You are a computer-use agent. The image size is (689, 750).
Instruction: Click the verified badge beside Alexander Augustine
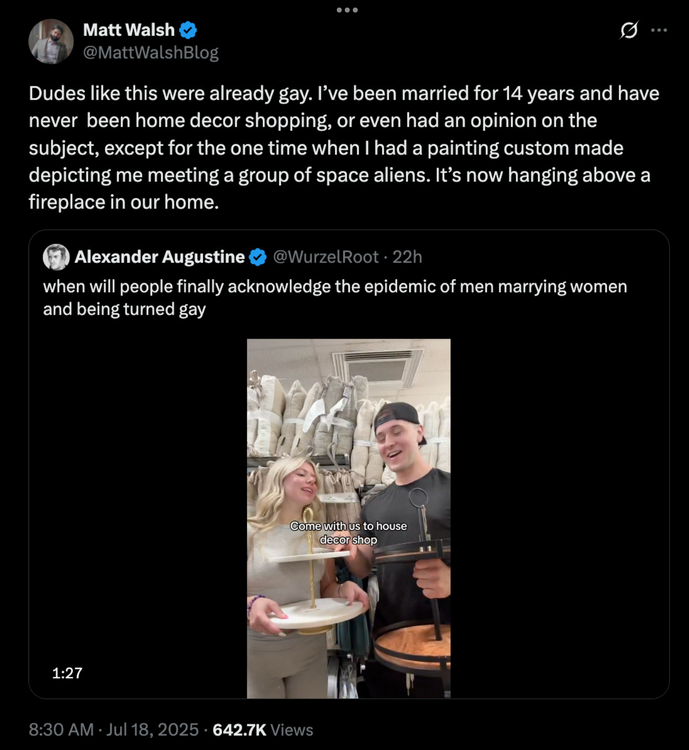[257, 257]
